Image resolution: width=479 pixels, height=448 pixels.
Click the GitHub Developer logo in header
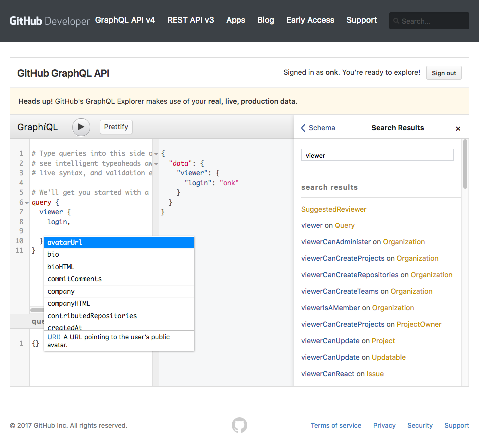coord(50,21)
